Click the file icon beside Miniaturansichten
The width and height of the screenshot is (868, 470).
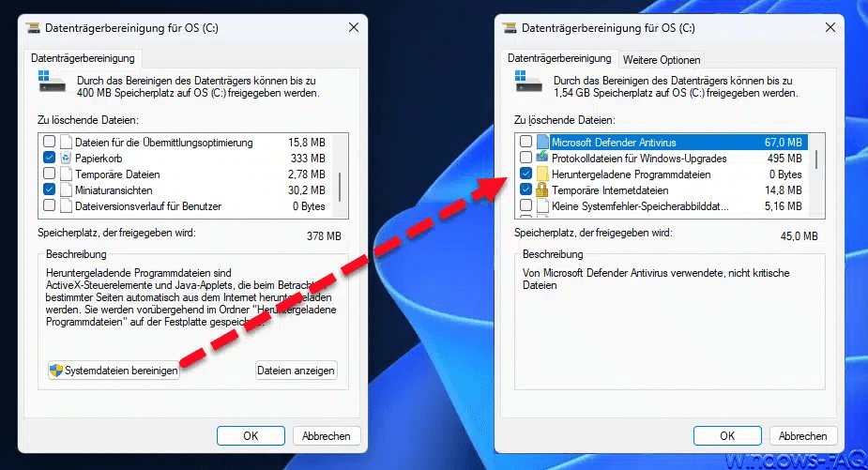(66, 190)
